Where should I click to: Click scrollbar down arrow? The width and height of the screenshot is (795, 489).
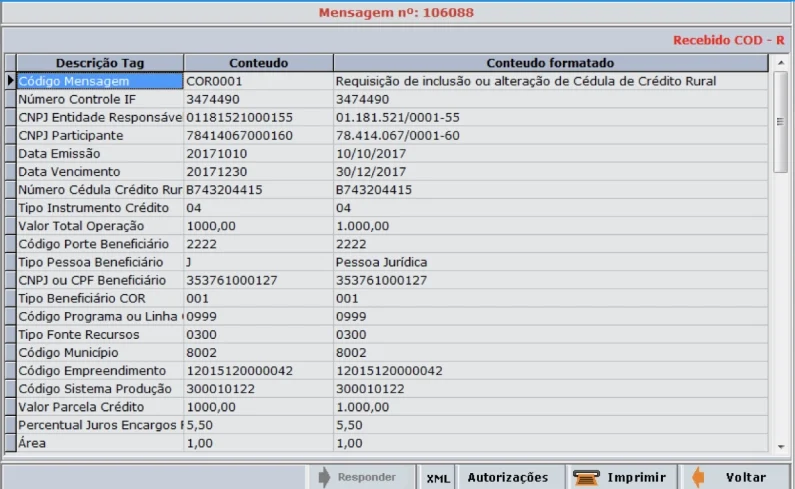click(x=781, y=447)
